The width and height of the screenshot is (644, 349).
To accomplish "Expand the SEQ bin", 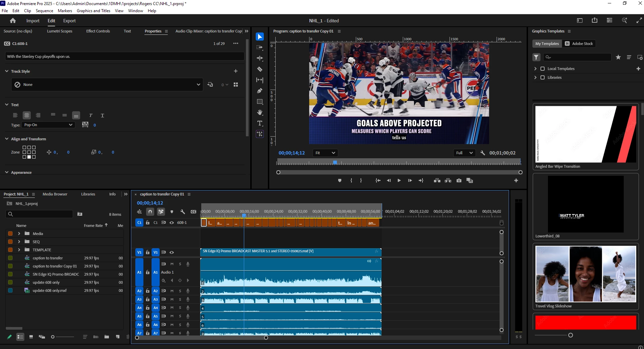I will [x=19, y=241].
